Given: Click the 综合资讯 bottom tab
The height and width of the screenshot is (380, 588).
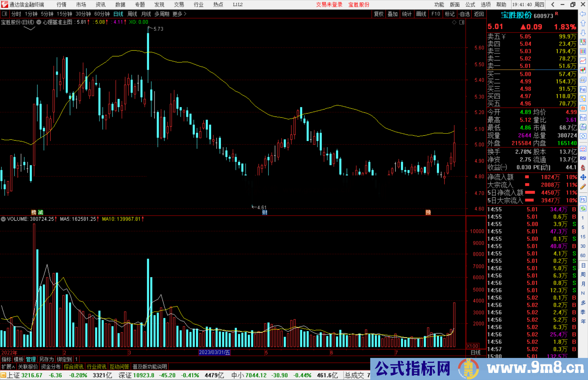Looking at the screenshot, I should tap(73, 367).
